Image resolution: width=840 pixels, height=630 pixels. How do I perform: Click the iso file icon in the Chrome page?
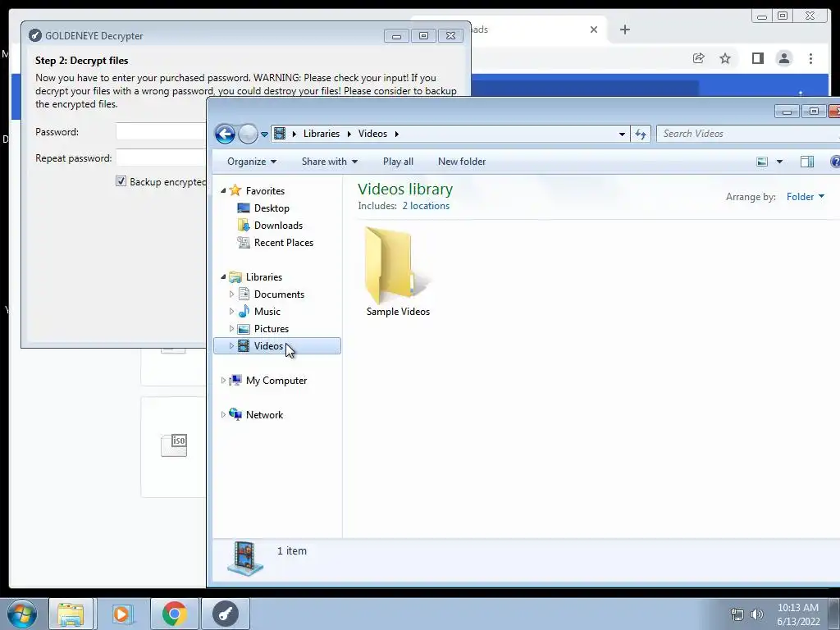point(174,445)
